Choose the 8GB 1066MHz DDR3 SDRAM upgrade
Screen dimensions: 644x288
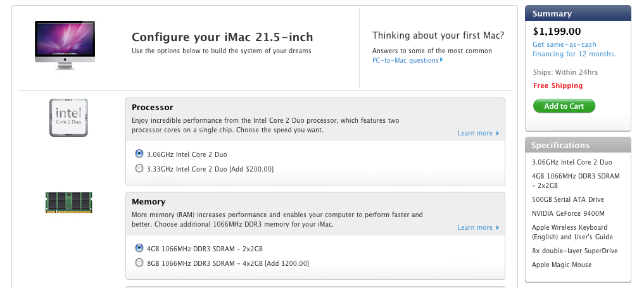pyautogui.click(x=139, y=263)
